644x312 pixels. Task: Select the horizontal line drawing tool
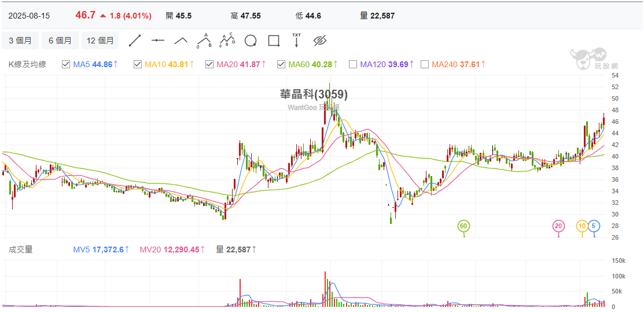coord(158,41)
